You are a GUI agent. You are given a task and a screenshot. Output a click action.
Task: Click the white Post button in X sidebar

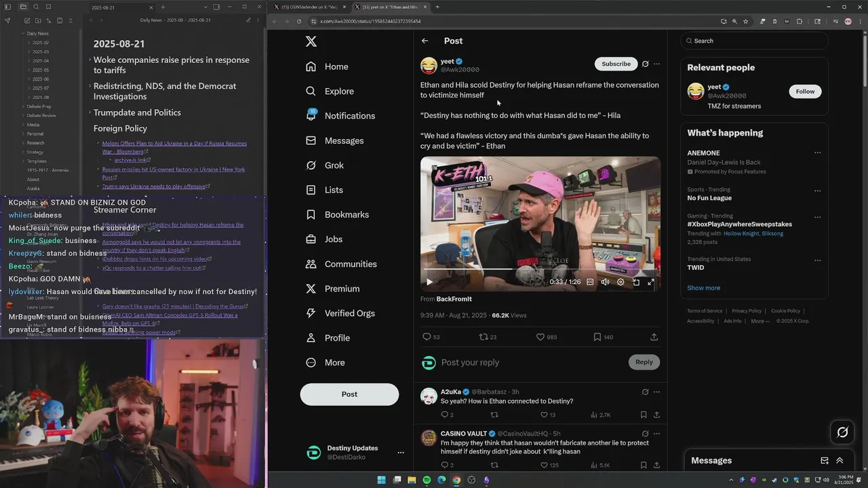349,394
